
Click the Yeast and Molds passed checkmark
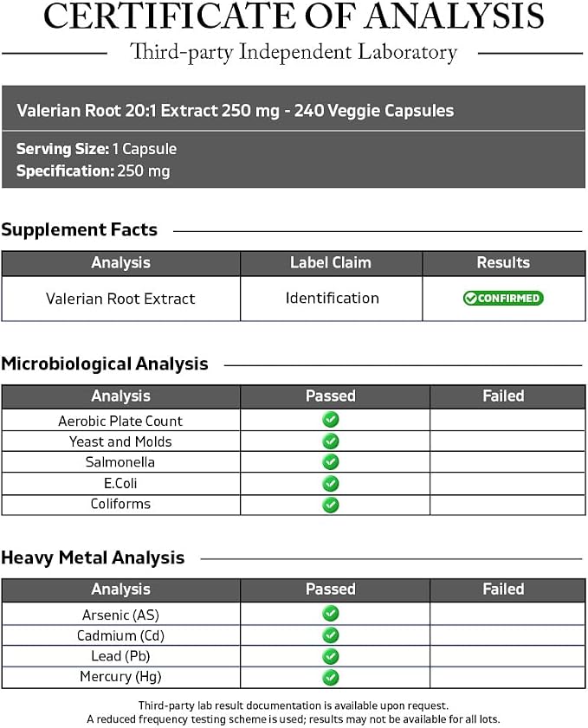(x=331, y=441)
